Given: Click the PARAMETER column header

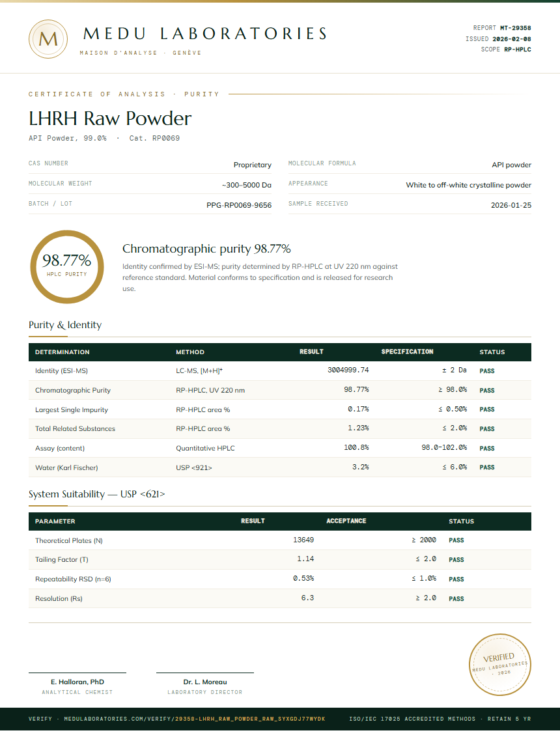Looking at the screenshot, I should tap(55, 521).
